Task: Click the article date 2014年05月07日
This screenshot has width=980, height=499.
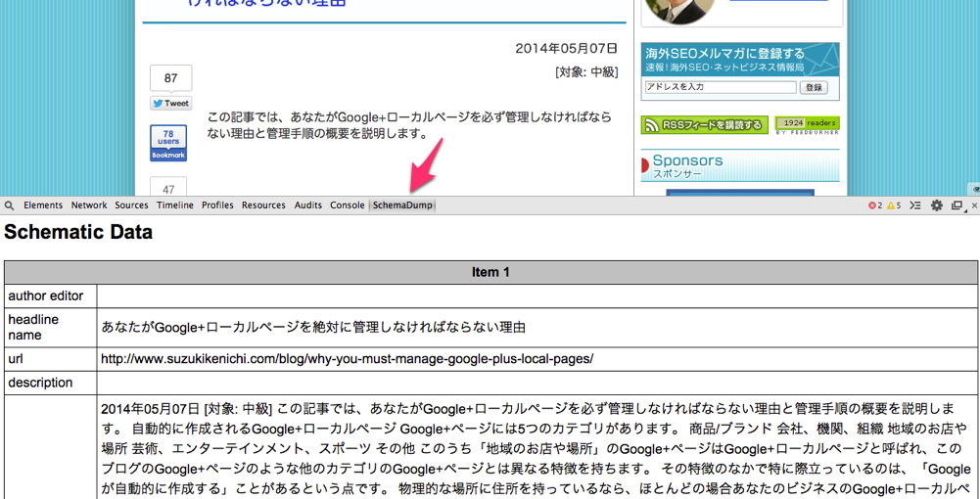Action: 566,48
